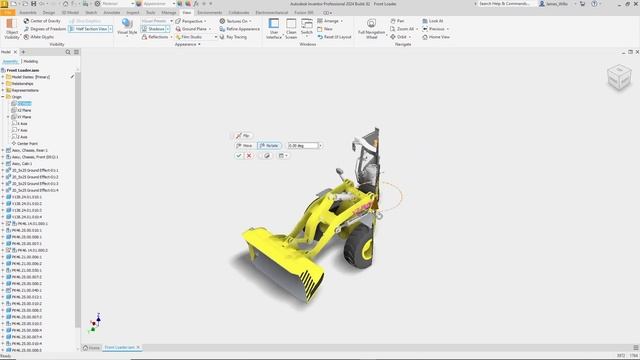Open the Arrange windows dropdown
This screenshot has height=360, width=640.
(x=330, y=21)
